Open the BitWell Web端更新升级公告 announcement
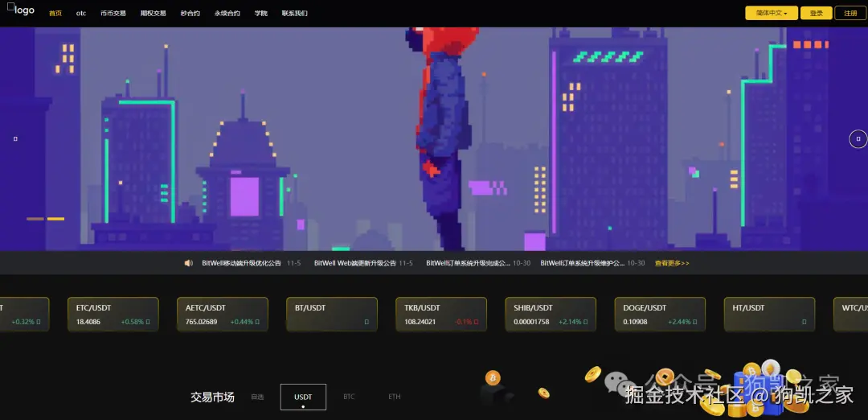The image size is (868, 420). [x=355, y=263]
